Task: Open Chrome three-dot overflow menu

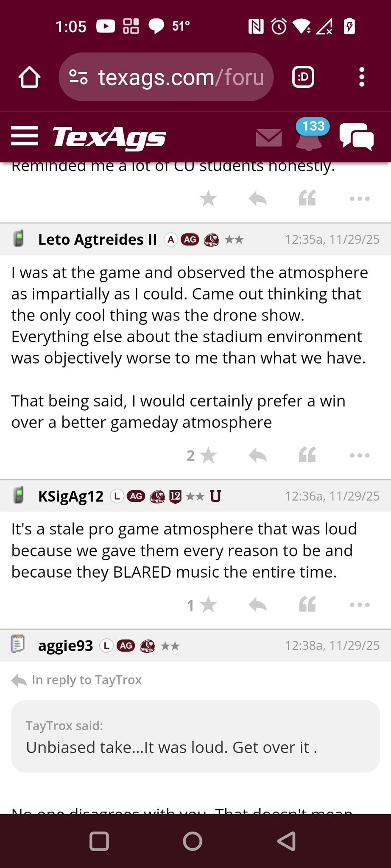Action: click(x=361, y=77)
